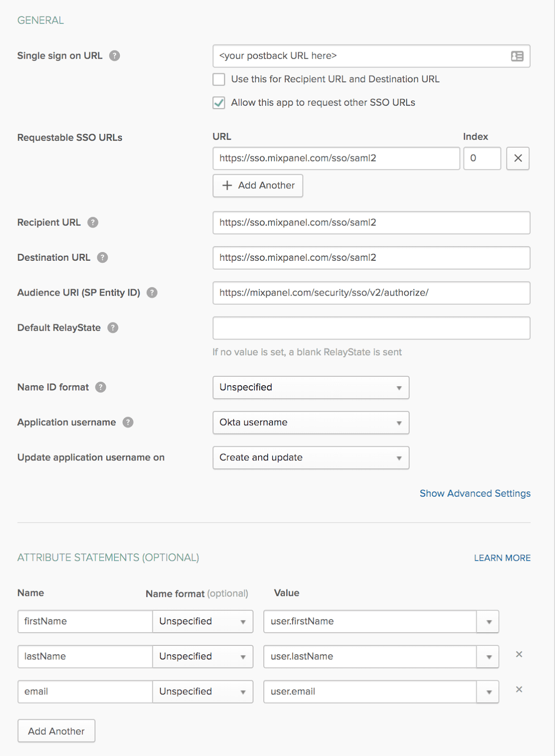
Task: Click Show Advanced Settings
Action: tap(474, 493)
